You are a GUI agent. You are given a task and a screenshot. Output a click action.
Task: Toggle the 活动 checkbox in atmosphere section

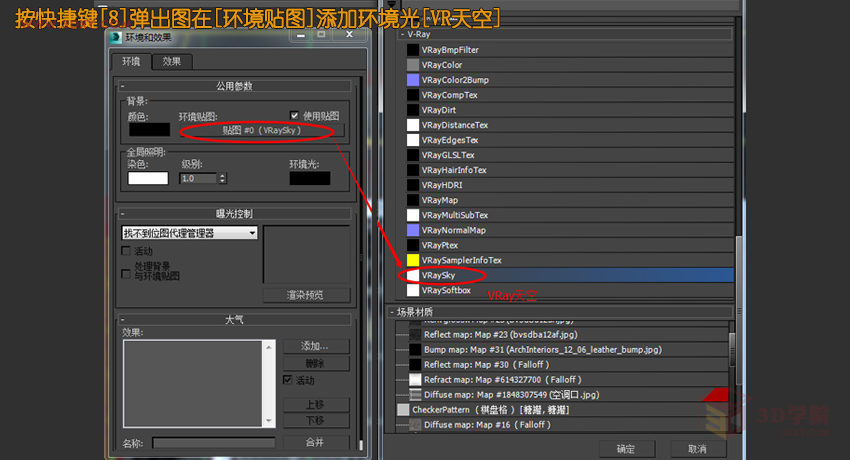point(288,380)
